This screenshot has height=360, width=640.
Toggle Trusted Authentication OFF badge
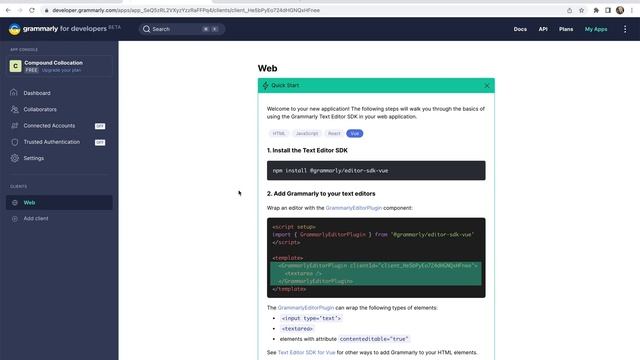tap(100, 142)
